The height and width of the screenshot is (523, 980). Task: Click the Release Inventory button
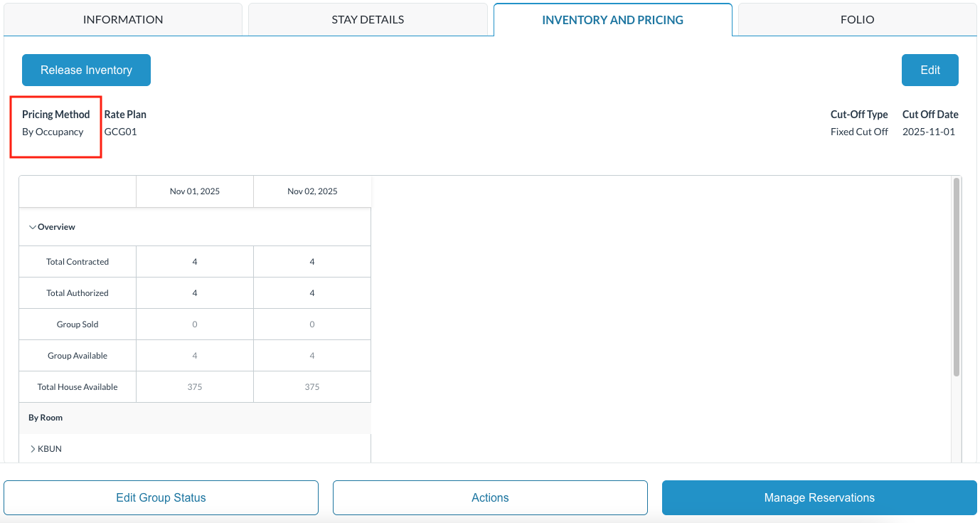pyautogui.click(x=86, y=70)
